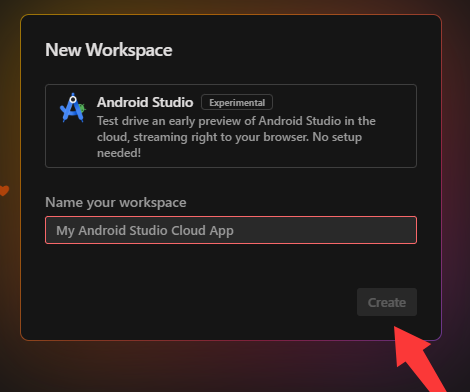Click empty space between input field and Create
Screen dimensions: 470x392
tap(231, 266)
